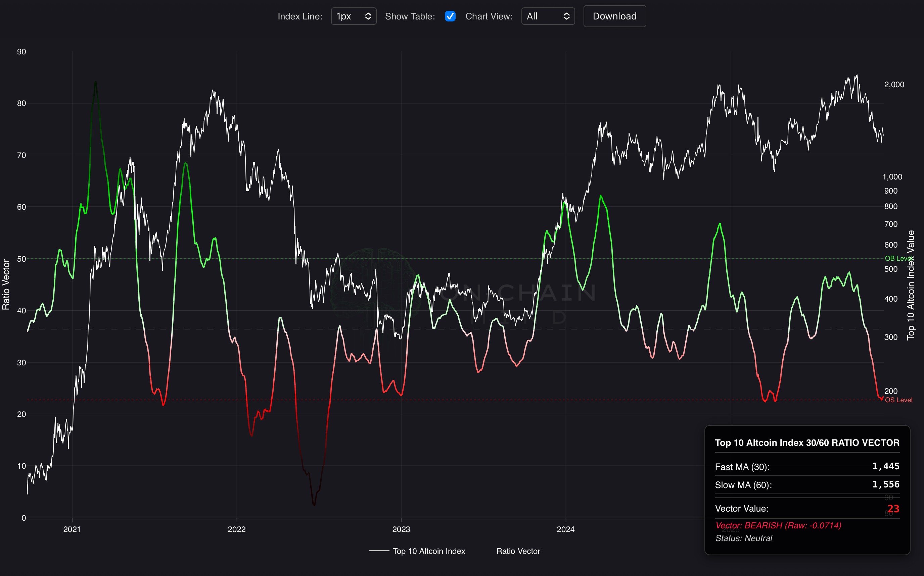Click the Chart View chevron arrows
Image resolution: width=924 pixels, height=576 pixels.
coord(566,16)
